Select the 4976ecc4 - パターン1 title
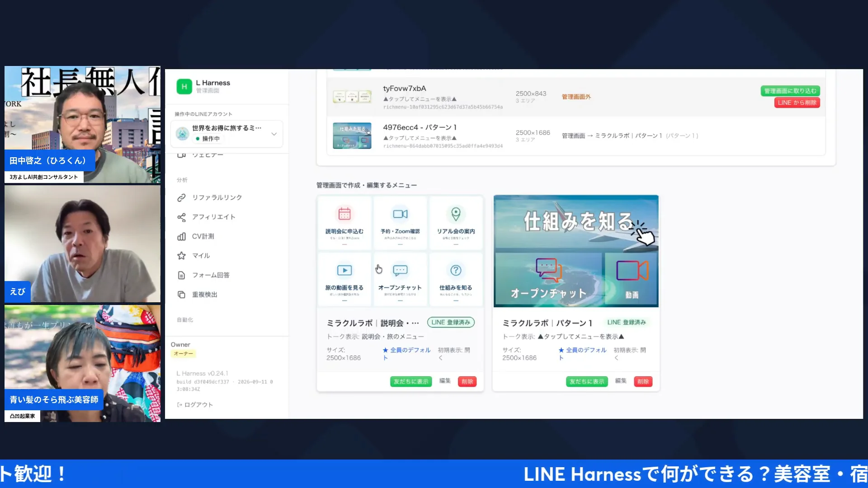This screenshot has height=488, width=868. [420, 127]
